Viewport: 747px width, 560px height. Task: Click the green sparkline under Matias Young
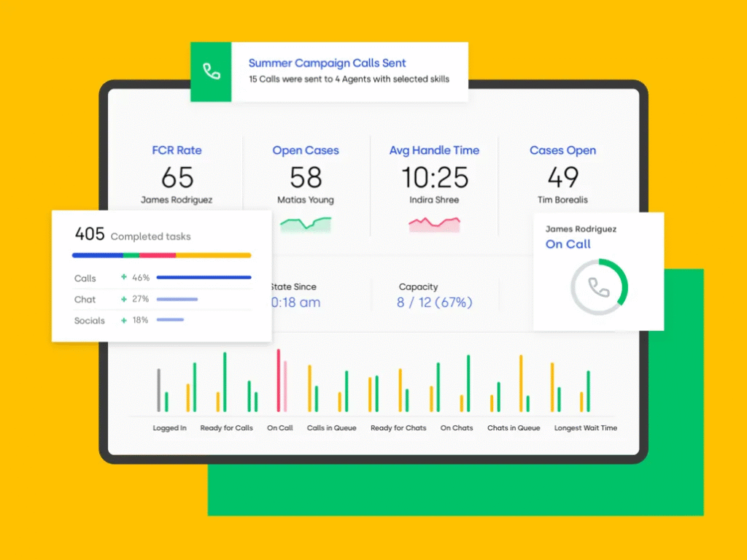[x=306, y=225]
